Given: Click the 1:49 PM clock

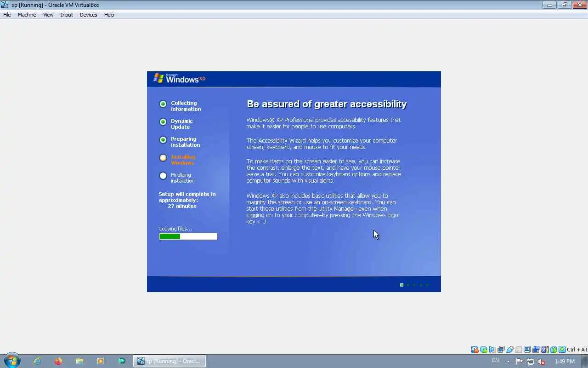Looking at the screenshot, I should 565,362.
